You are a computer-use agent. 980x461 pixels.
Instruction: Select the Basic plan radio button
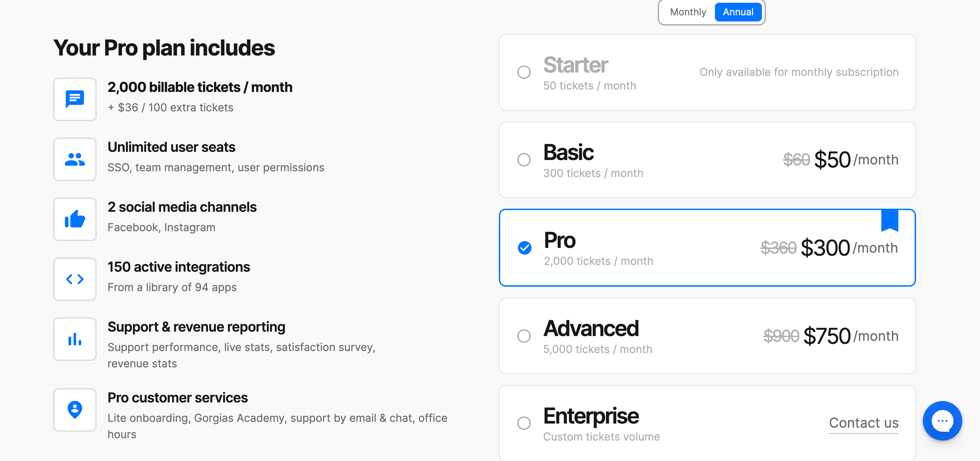pyautogui.click(x=524, y=159)
